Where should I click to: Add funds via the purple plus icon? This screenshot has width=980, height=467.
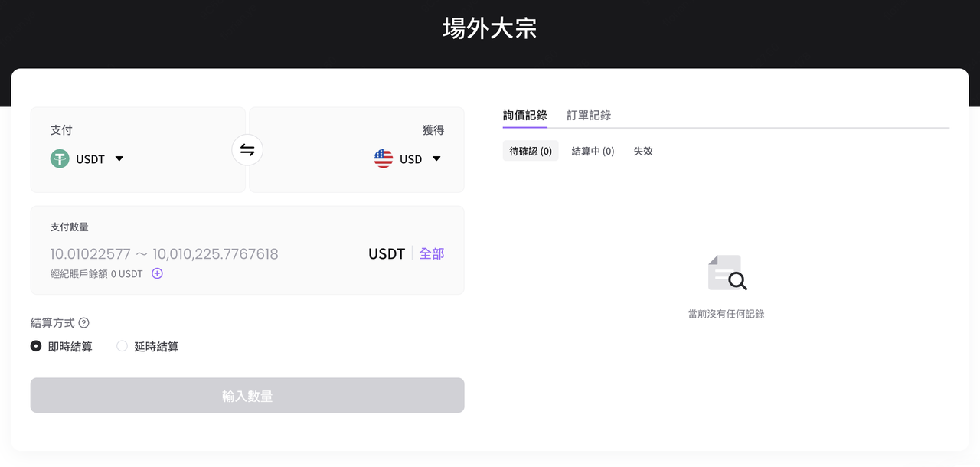point(157,273)
